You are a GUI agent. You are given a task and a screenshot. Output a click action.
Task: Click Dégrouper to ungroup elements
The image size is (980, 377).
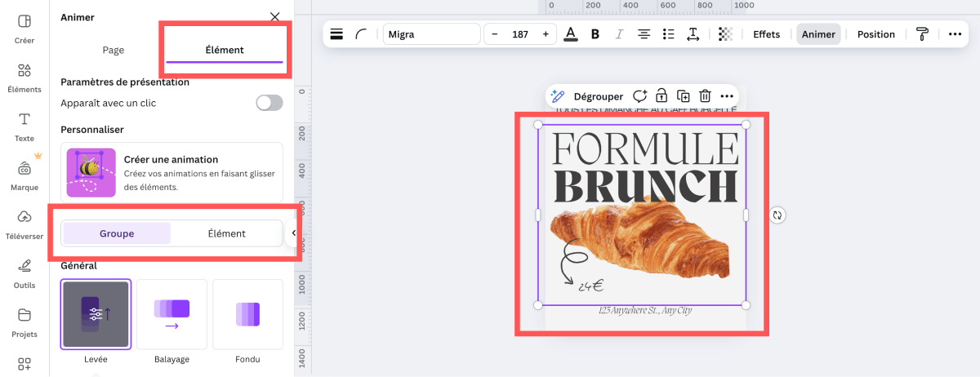599,96
